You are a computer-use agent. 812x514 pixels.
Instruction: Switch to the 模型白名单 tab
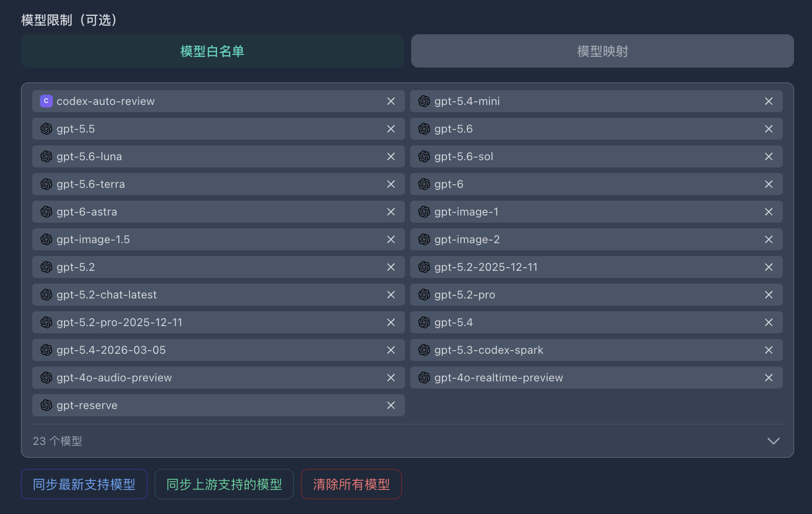212,51
